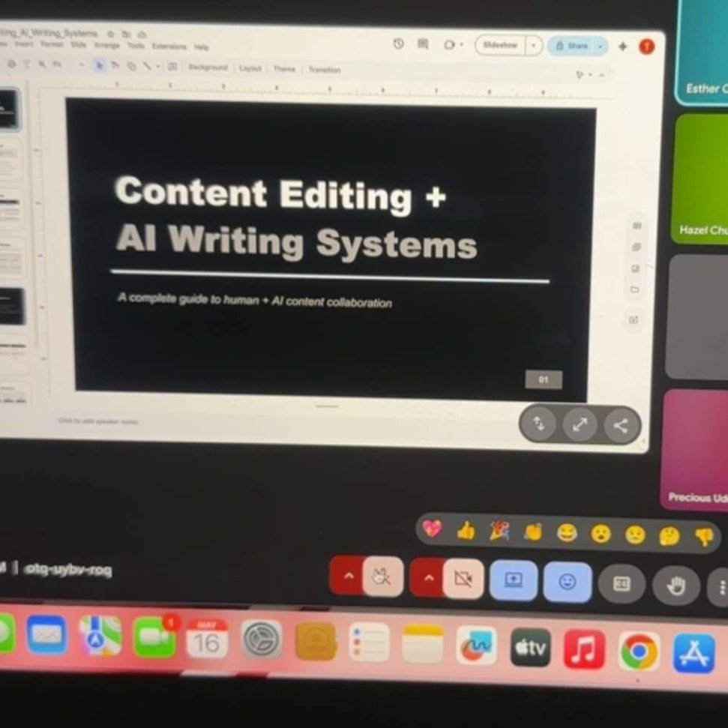This screenshot has height=728, width=728.
Task: Select the line tool
Action: (x=147, y=67)
